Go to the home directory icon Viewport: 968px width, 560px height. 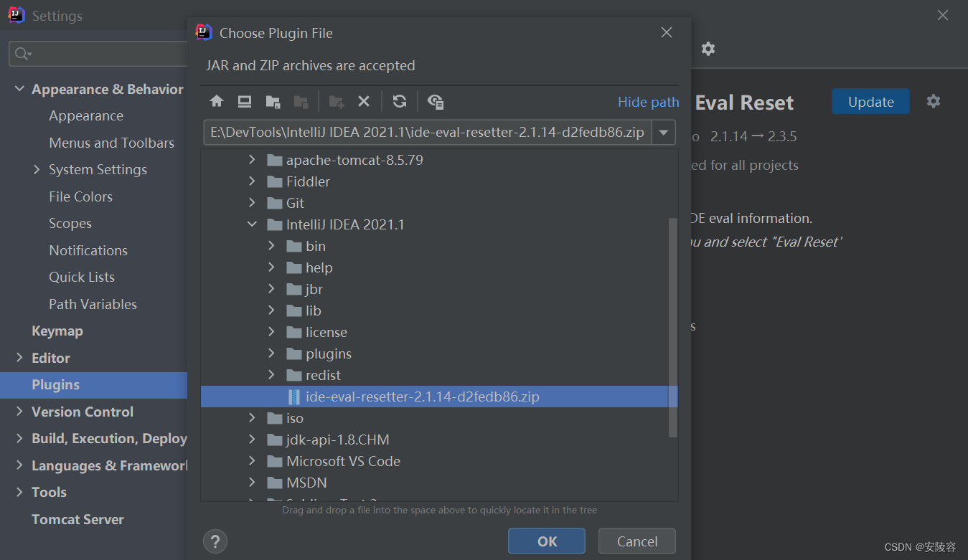(217, 102)
